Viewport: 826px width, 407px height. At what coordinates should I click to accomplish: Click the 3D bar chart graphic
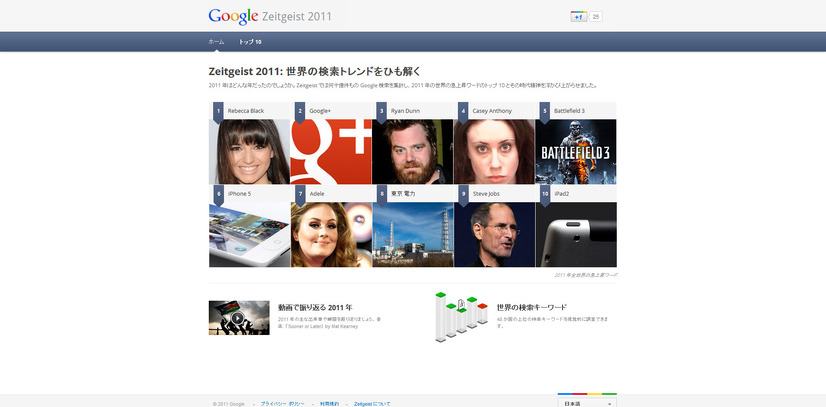tap(461, 317)
